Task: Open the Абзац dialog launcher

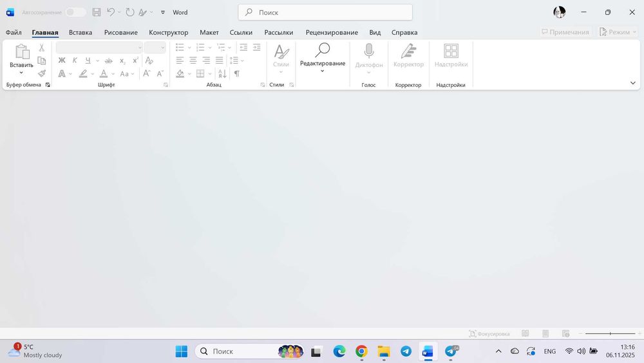Action: 263,85
